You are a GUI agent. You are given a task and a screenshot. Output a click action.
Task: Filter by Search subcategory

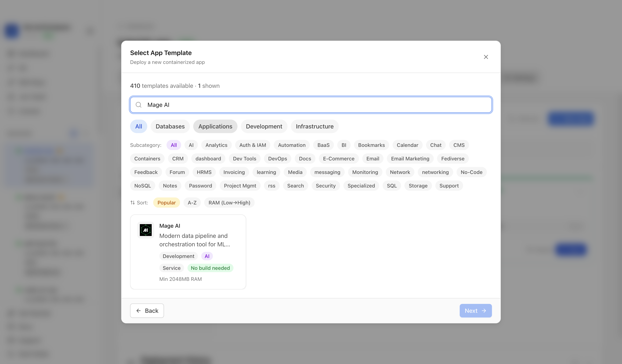[x=296, y=186]
